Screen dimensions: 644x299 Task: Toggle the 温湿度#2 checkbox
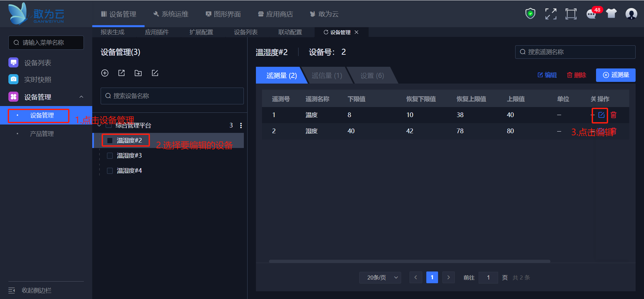coord(110,141)
